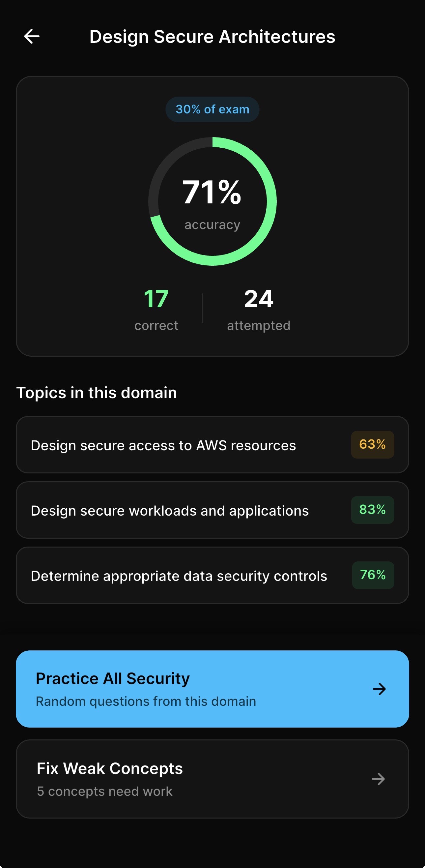Tap the Random questions from this domain subtitle
This screenshot has height=868, width=425.
(x=146, y=702)
